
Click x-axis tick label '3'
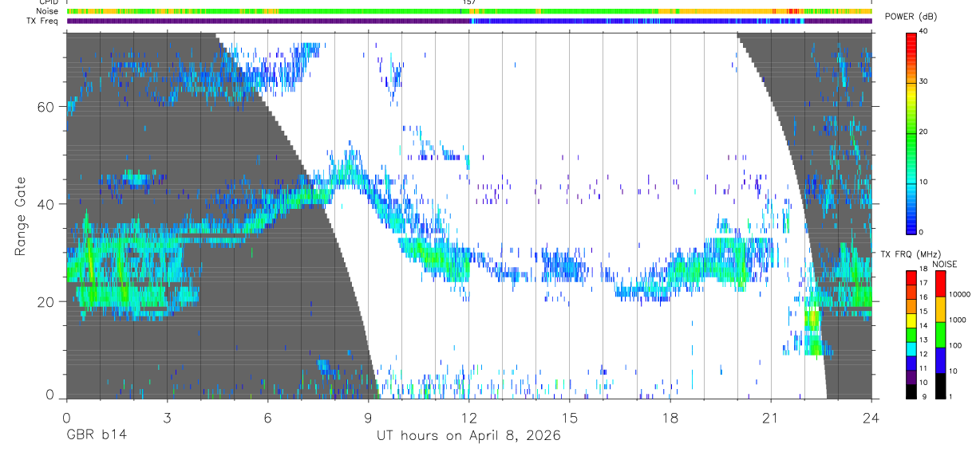tap(167, 417)
